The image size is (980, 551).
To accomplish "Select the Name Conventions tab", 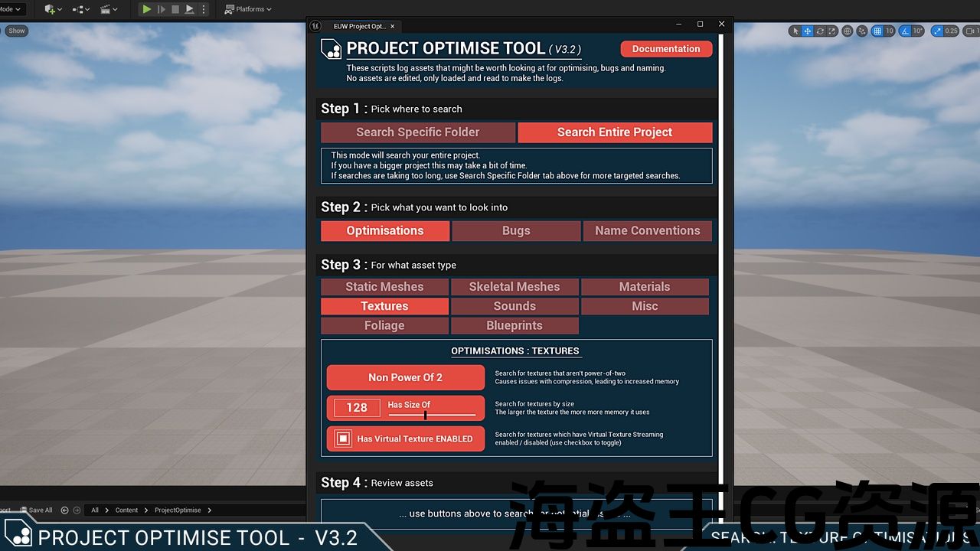I will (x=647, y=231).
